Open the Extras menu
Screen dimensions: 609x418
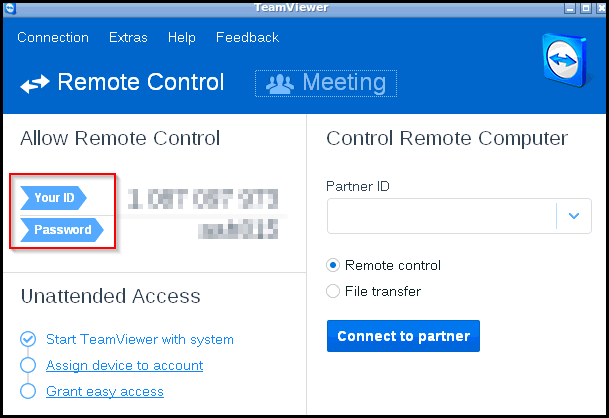[x=128, y=37]
